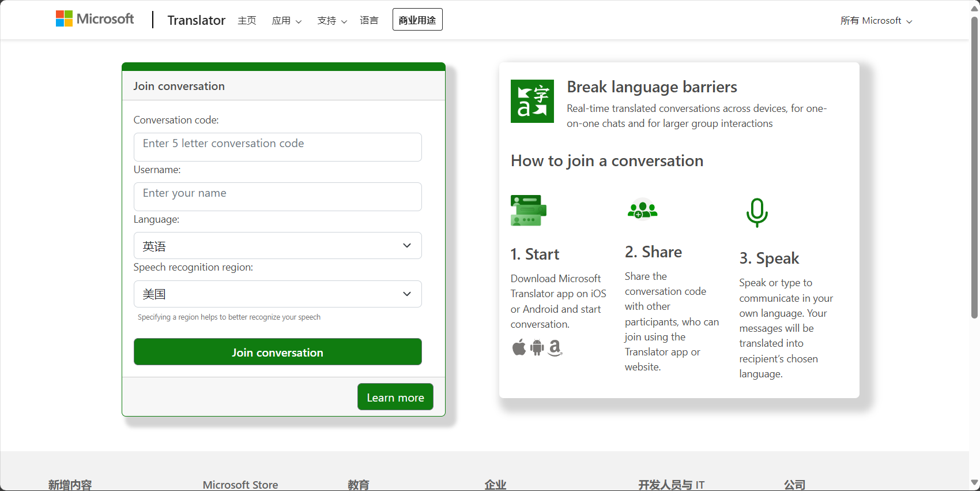Click the 2. Share step heading
The image size is (980, 491).
pos(653,252)
